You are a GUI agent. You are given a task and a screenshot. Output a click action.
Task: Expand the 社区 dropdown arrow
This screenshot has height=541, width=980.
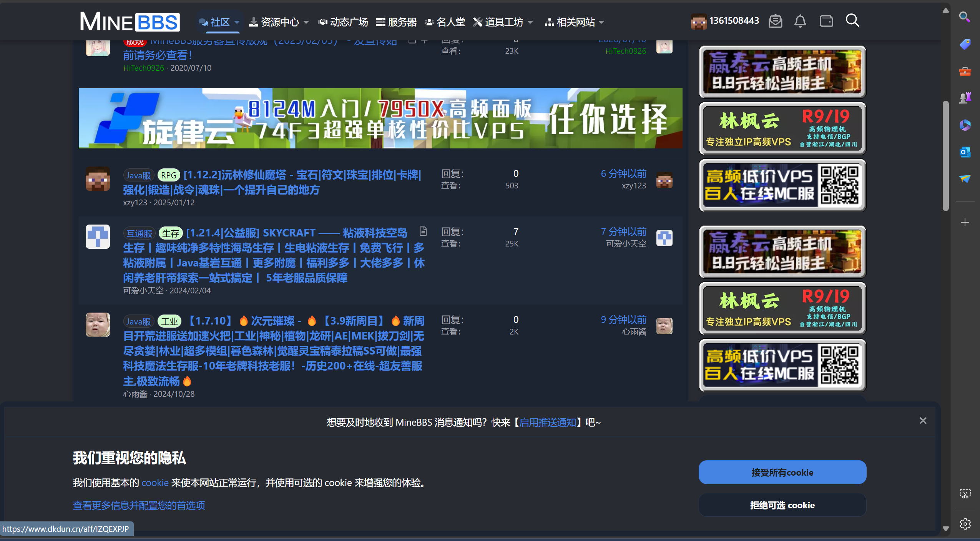237,22
